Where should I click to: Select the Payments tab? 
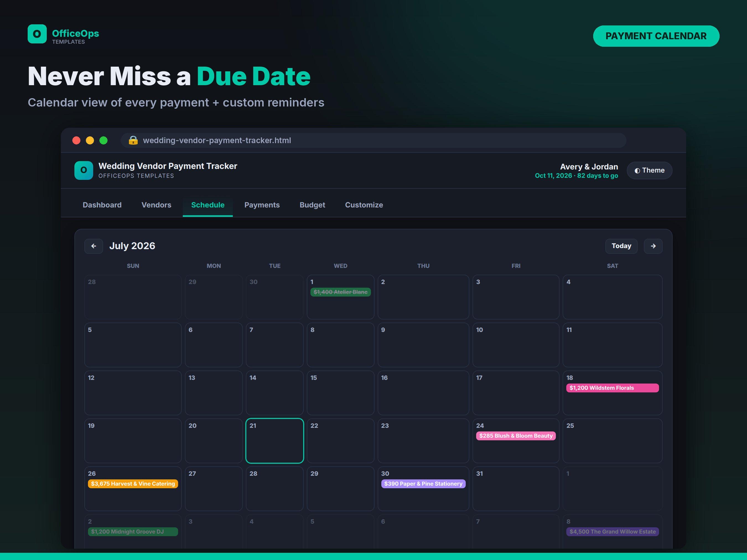[x=262, y=205]
